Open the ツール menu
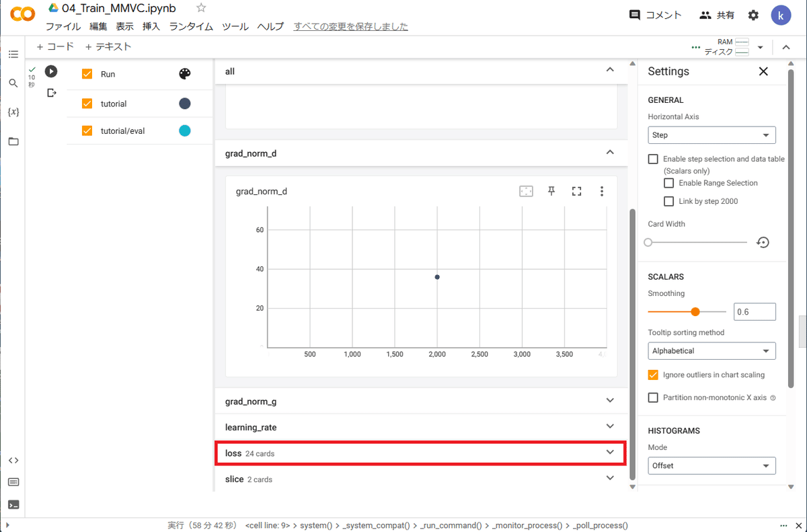Screen dimensions: 807x532 (235, 27)
